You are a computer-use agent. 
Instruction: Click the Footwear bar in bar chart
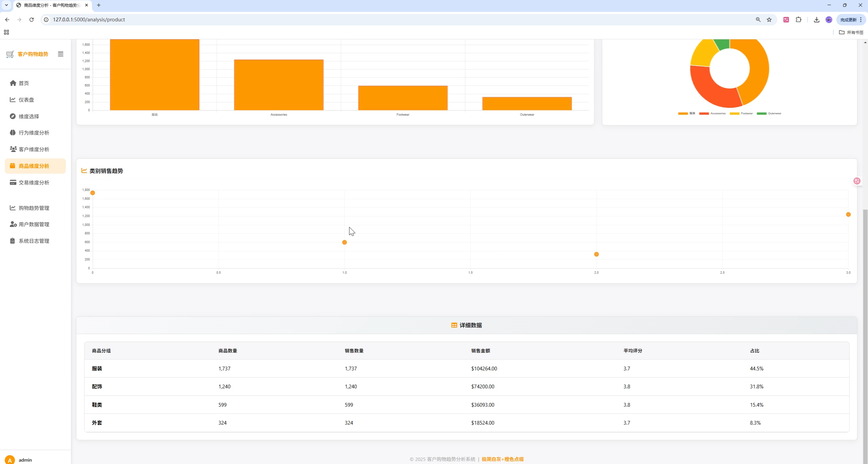(403, 98)
